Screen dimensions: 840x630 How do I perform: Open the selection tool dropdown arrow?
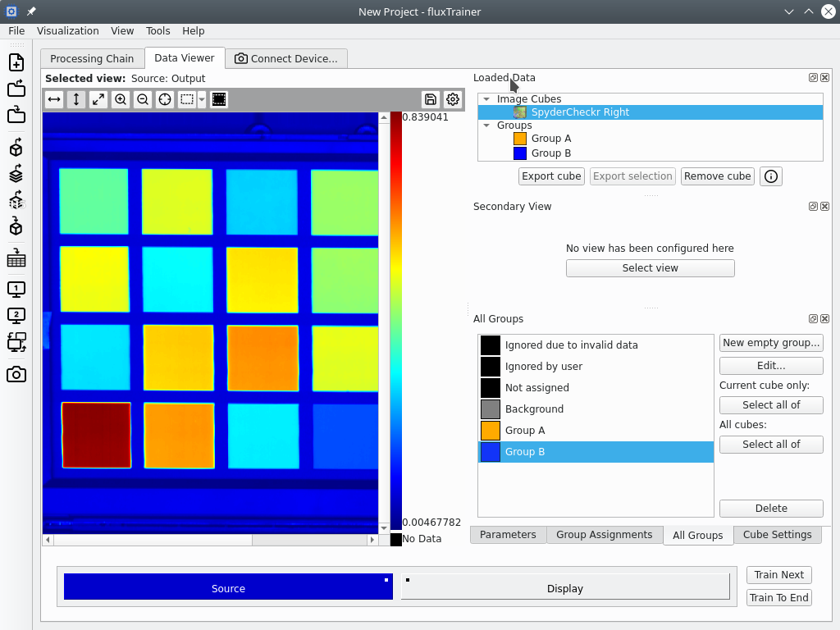(202, 99)
